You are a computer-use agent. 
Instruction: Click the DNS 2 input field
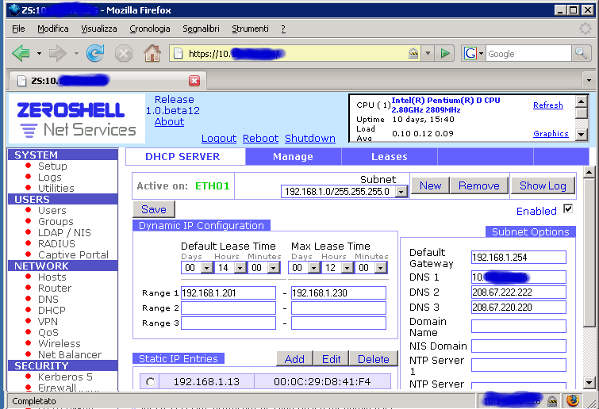coord(518,292)
